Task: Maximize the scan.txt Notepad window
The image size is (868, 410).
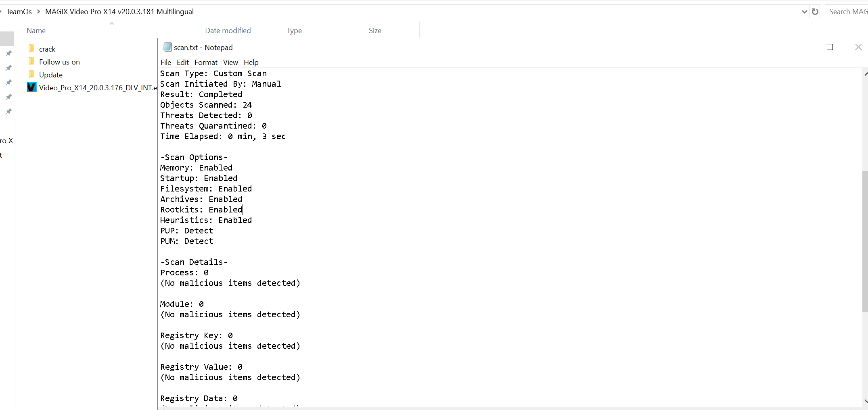Action: click(x=830, y=47)
